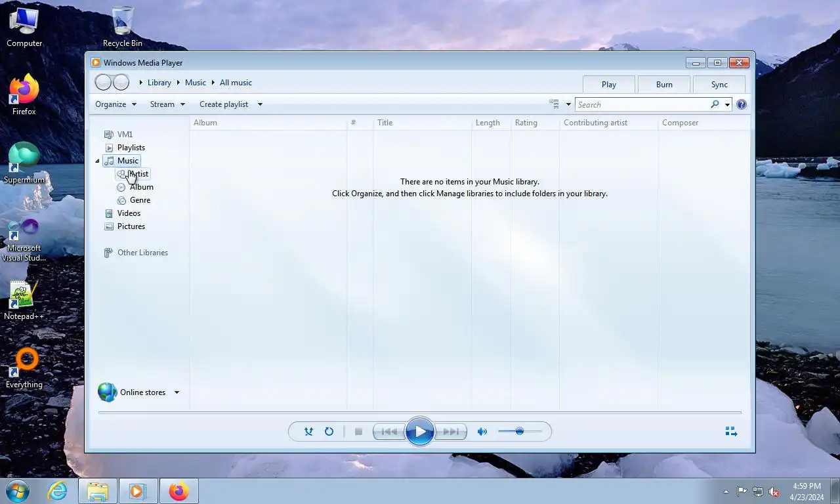Show hidden system tray icons
The image size is (840, 504).
[x=726, y=492]
